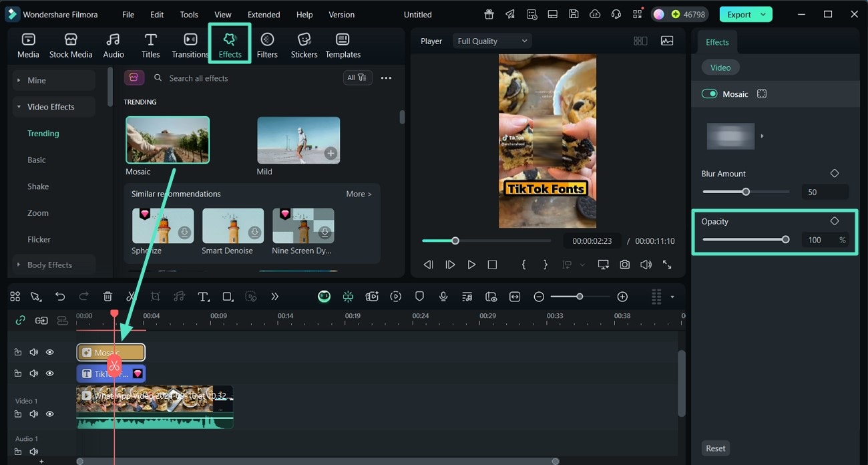Toggle timeline auto ripple link icon
The height and width of the screenshot is (465, 868).
coord(20,320)
